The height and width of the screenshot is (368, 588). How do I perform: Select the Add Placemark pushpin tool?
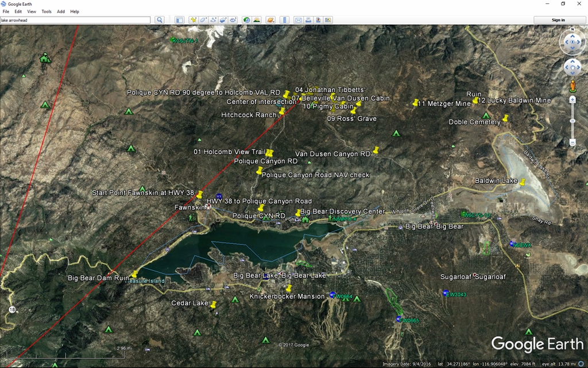point(194,20)
